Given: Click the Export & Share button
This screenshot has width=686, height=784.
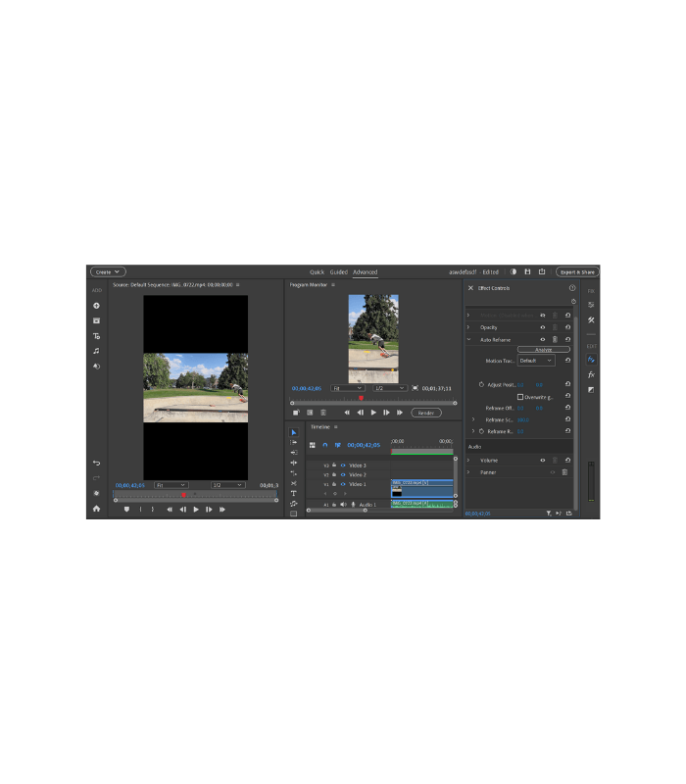Looking at the screenshot, I should pyautogui.click(x=577, y=271).
